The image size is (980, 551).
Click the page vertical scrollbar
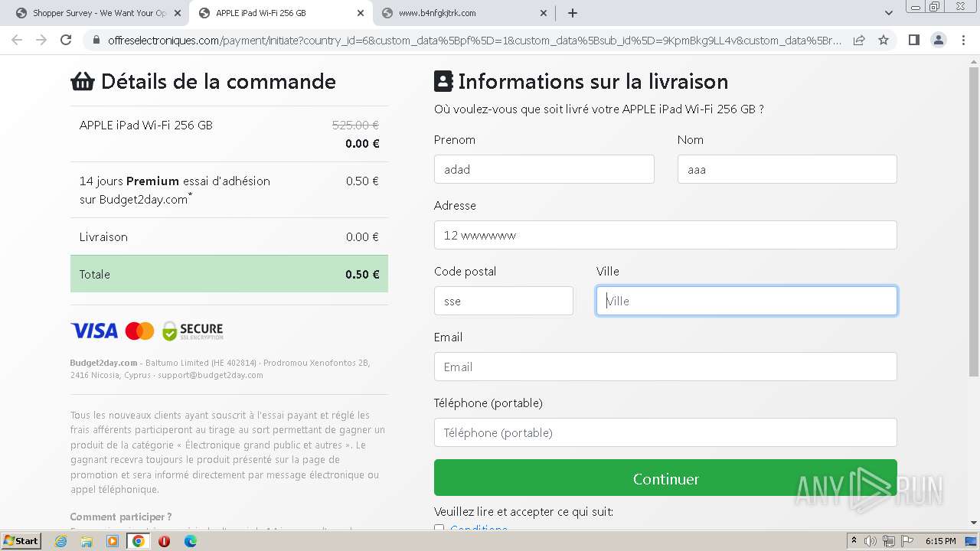pos(974,222)
